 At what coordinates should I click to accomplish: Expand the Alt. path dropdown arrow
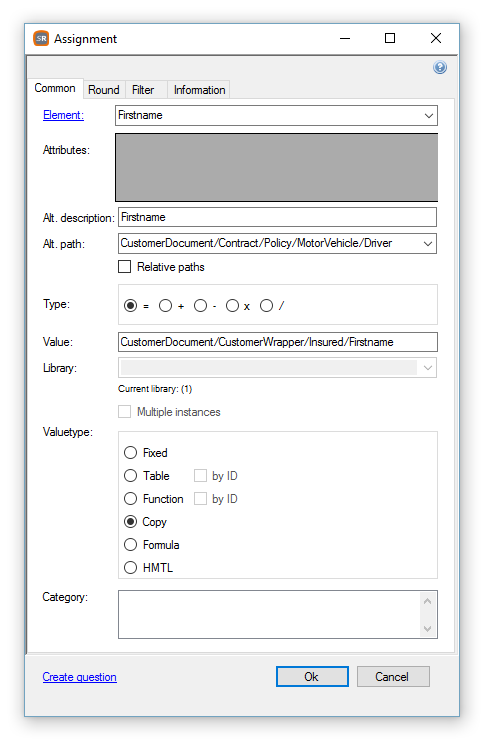428,244
